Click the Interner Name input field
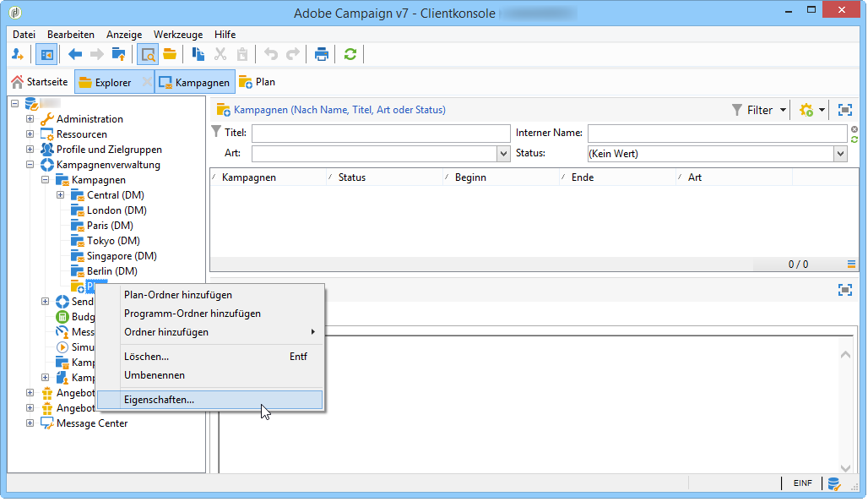Image resolution: width=868 pixels, height=502 pixels. tap(718, 133)
